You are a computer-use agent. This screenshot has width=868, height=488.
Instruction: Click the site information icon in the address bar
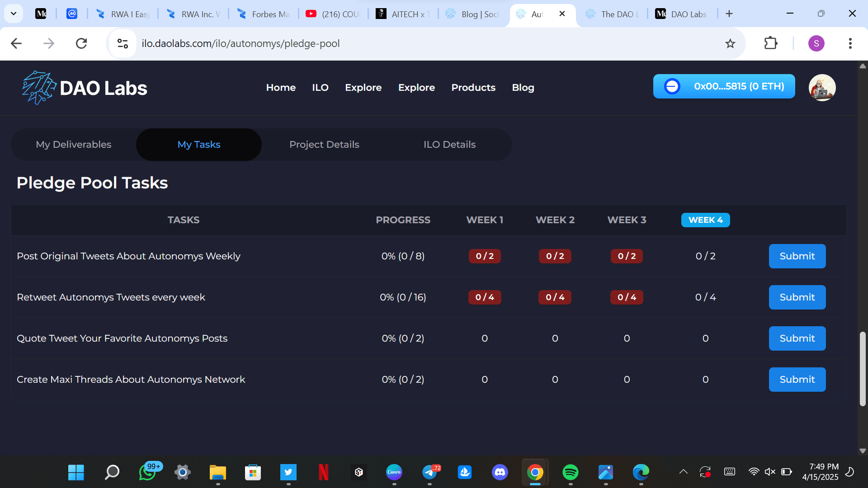[x=123, y=43]
